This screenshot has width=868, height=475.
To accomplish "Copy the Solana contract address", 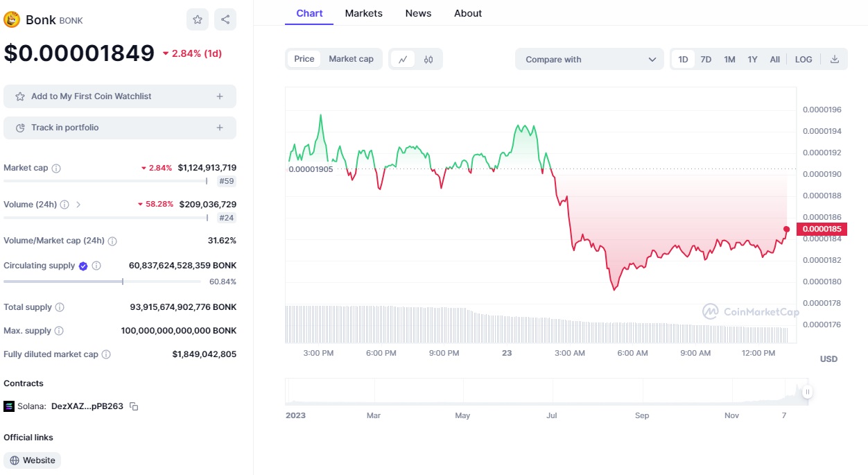I will coord(134,406).
